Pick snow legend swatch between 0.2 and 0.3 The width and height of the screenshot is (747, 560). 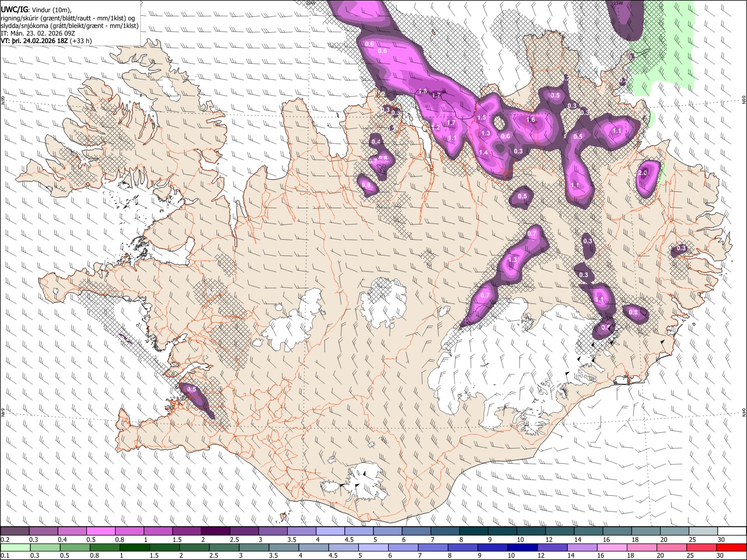pos(15,531)
